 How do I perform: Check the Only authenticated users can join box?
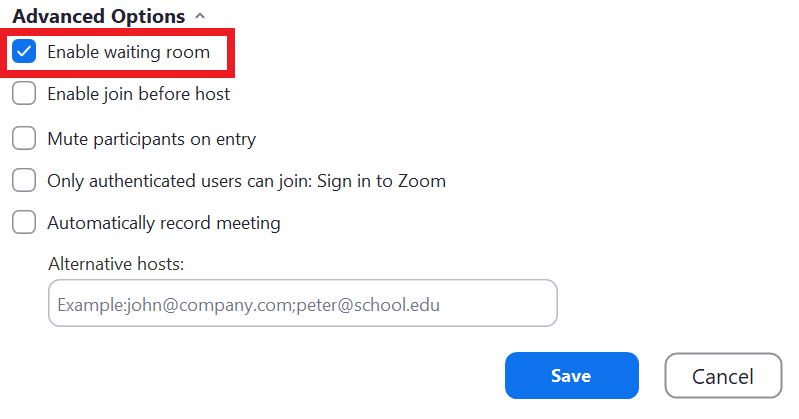pyautogui.click(x=24, y=180)
